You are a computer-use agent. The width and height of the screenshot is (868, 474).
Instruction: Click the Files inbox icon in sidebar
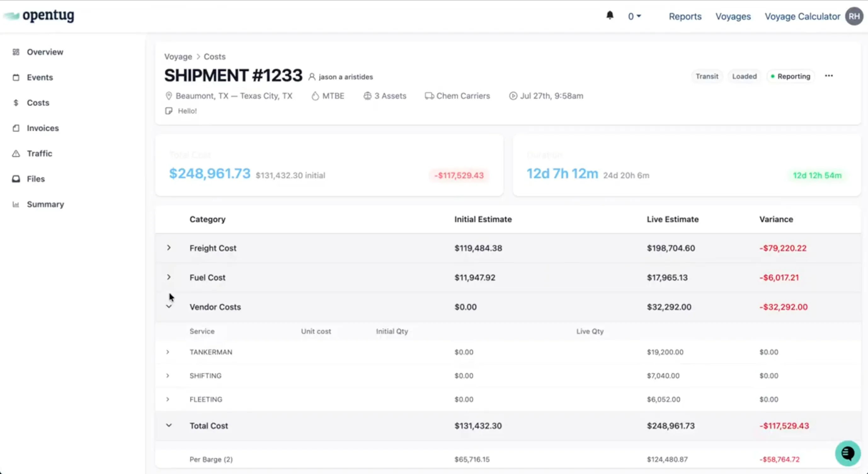[x=16, y=179]
